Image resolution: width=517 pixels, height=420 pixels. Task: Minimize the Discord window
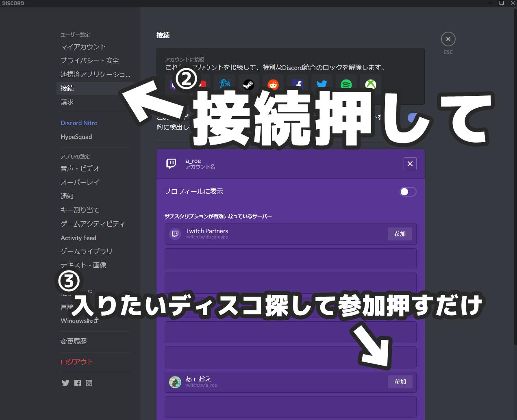pos(491,3)
